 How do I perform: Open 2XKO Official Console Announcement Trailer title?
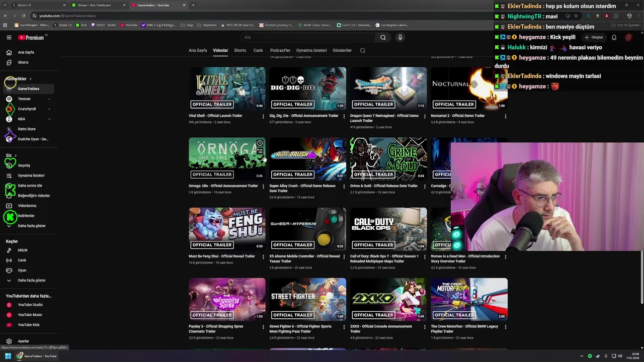click(381, 329)
